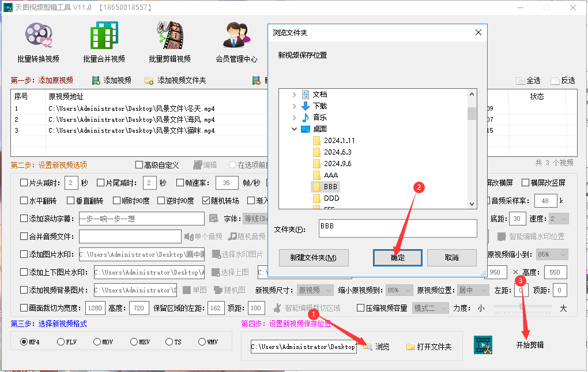Click the film start-editing icon
The height and width of the screenshot is (372, 588).
point(483,345)
